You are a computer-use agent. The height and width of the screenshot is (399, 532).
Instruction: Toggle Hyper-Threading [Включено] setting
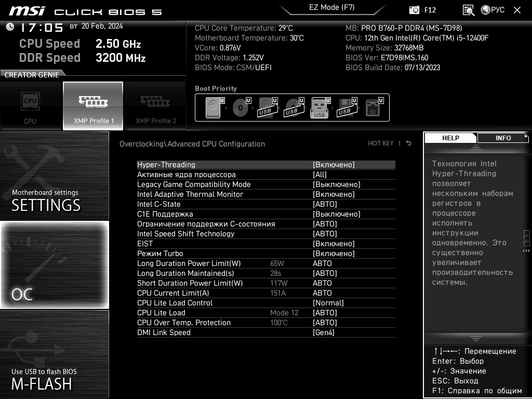point(266,165)
